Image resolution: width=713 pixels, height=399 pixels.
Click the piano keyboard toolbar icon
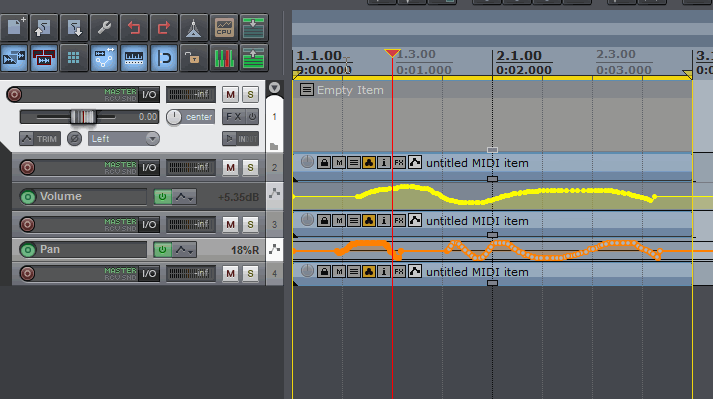click(x=134, y=58)
